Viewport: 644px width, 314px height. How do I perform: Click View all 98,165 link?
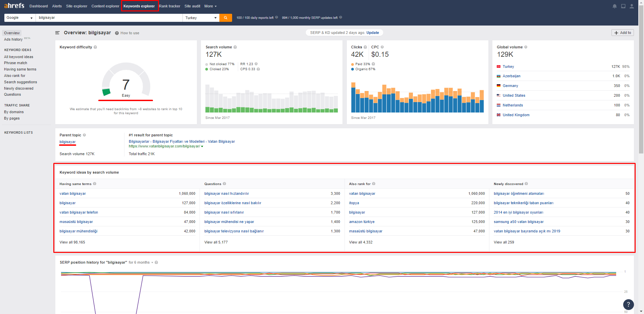coord(72,242)
